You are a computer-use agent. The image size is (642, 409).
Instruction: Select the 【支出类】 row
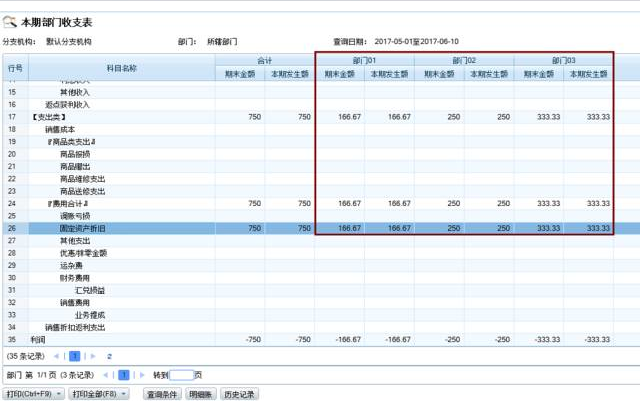click(50, 117)
